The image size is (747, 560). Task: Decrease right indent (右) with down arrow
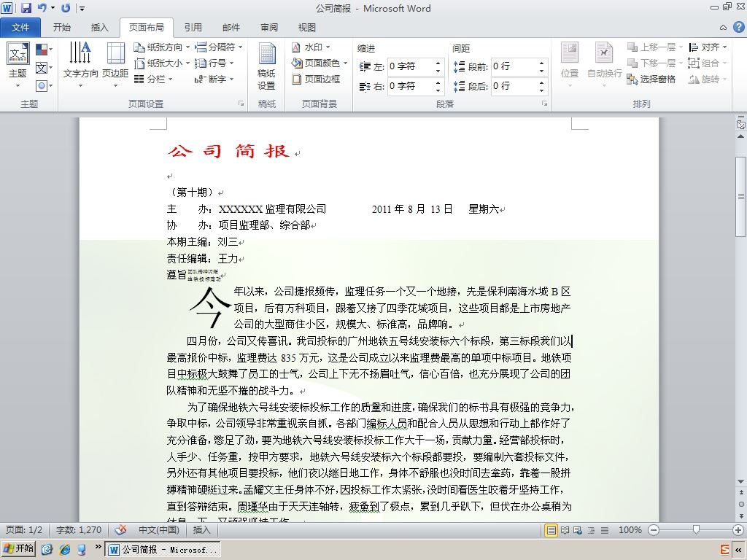tap(438, 90)
